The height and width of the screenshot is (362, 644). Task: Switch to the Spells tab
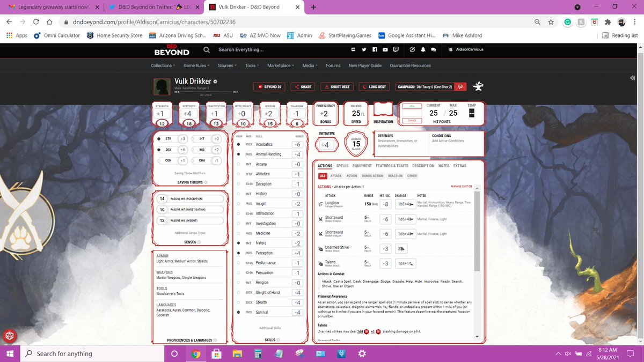pyautogui.click(x=342, y=166)
